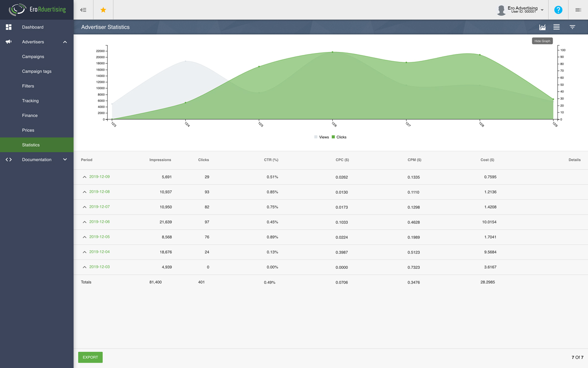The image size is (588, 368).
Task: Expand the 2019-12-05 row chevron
Action: click(x=84, y=237)
